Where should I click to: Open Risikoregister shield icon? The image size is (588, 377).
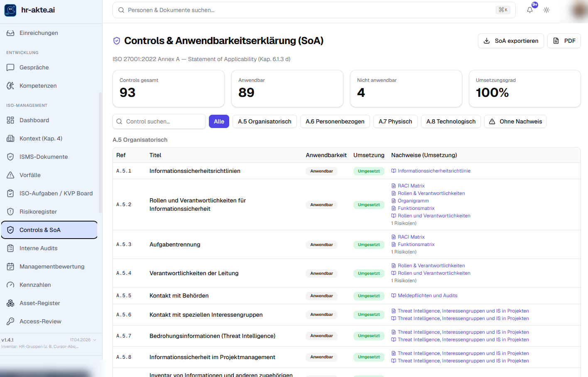click(10, 212)
